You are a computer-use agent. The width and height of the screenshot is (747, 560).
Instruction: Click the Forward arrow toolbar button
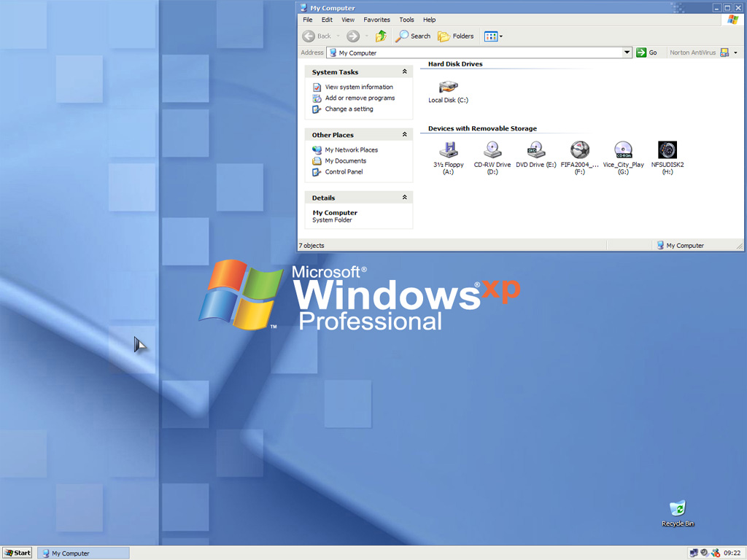pos(353,36)
